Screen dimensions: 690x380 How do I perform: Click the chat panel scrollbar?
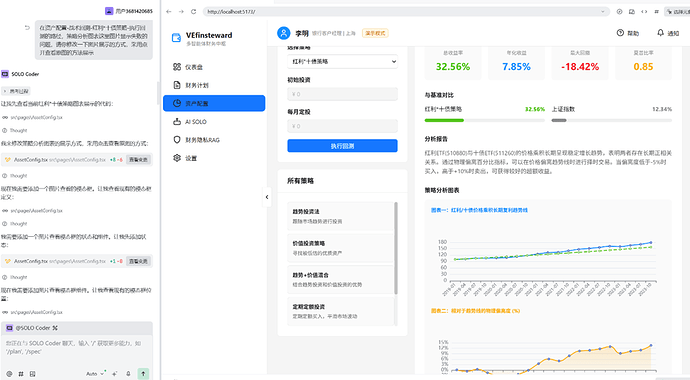(158, 93)
